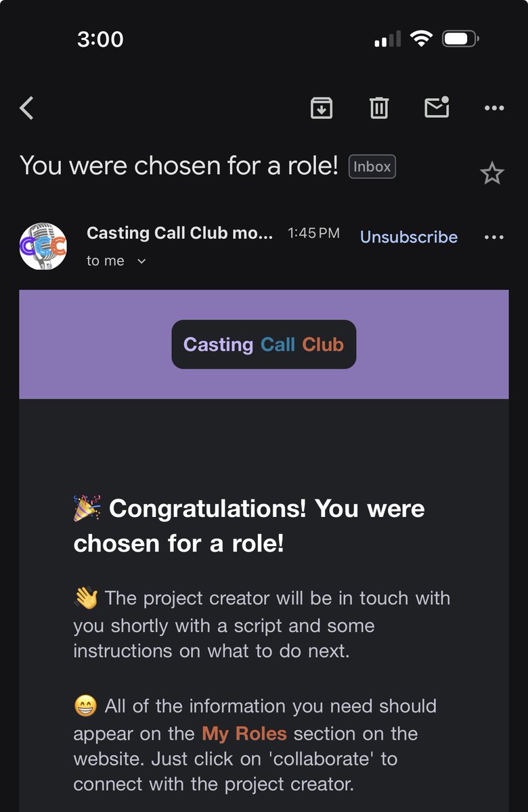Image resolution: width=528 pixels, height=812 pixels.
Task: Tap the Casting Call Club logo banner
Action: coord(264,344)
